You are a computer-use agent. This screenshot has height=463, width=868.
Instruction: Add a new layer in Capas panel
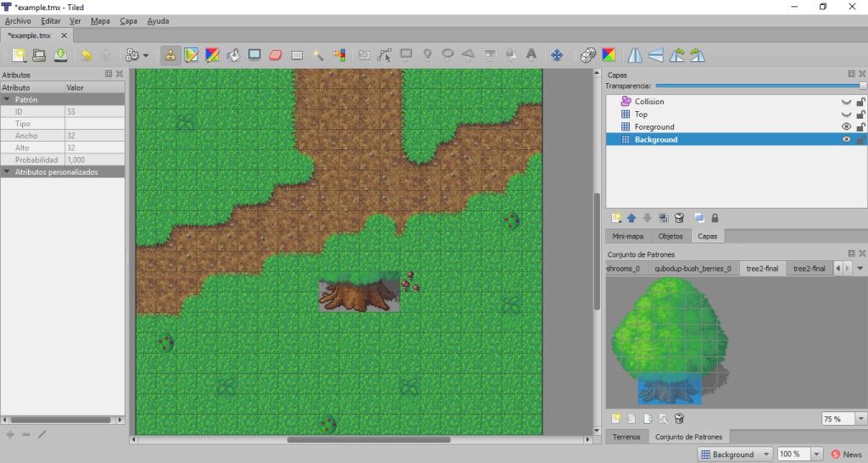click(616, 218)
